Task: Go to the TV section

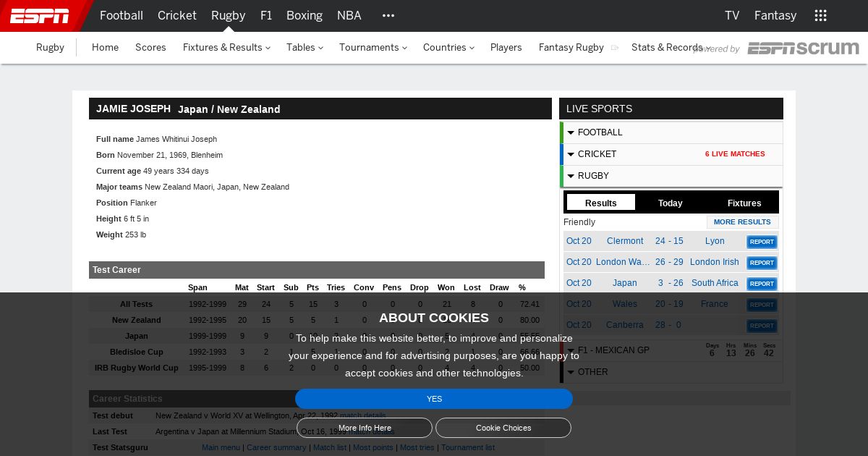Action: click(x=732, y=15)
